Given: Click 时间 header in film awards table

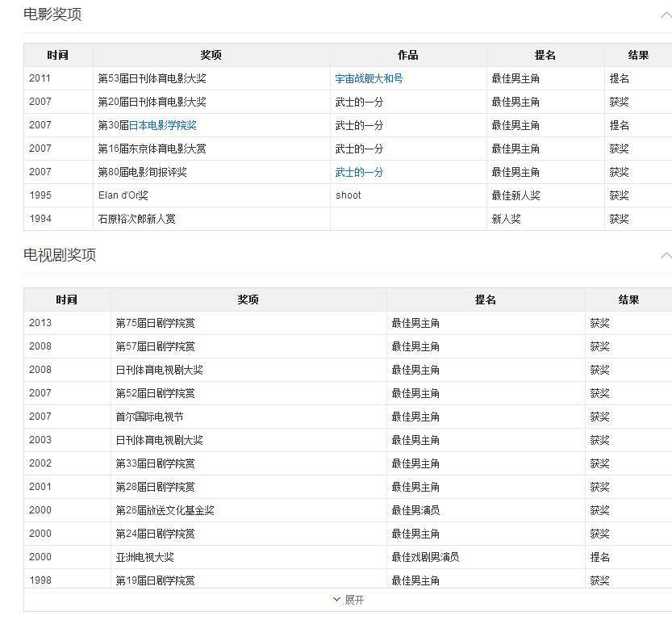Looking at the screenshot, I should (58, 55).
